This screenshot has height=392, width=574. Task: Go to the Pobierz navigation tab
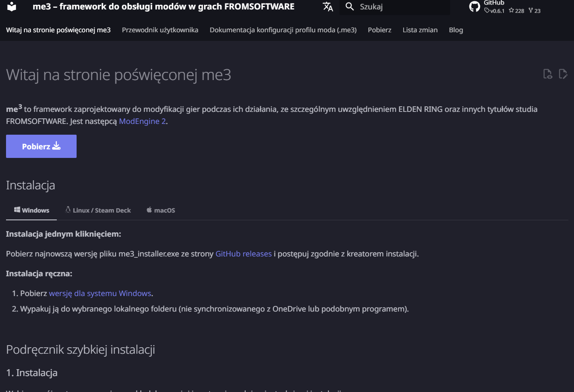coord(380,30)
